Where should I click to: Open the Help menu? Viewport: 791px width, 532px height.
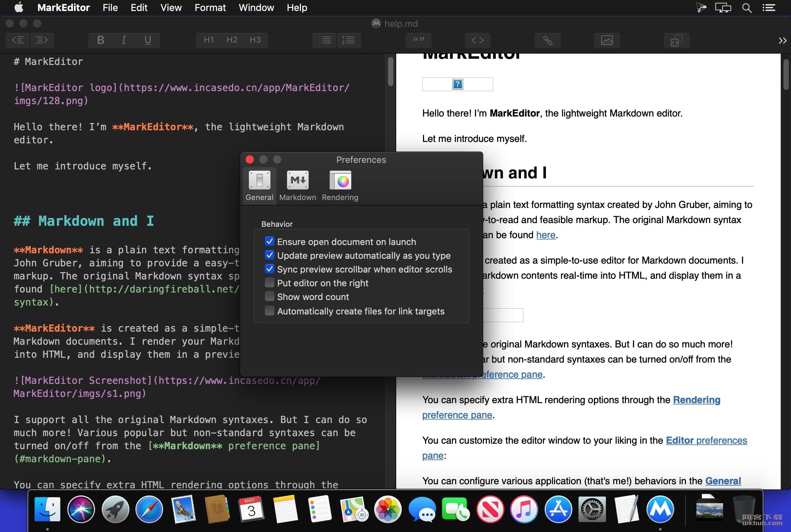(x=297, y=8)
